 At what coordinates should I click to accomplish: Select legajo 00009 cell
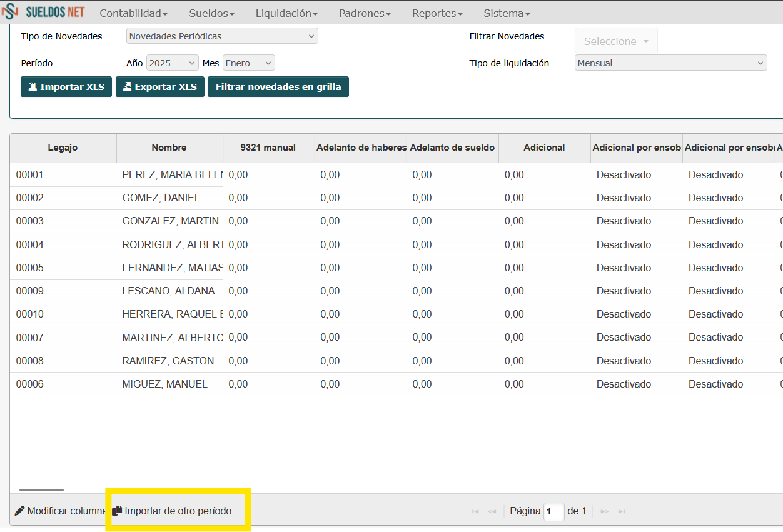pos(63,291)
